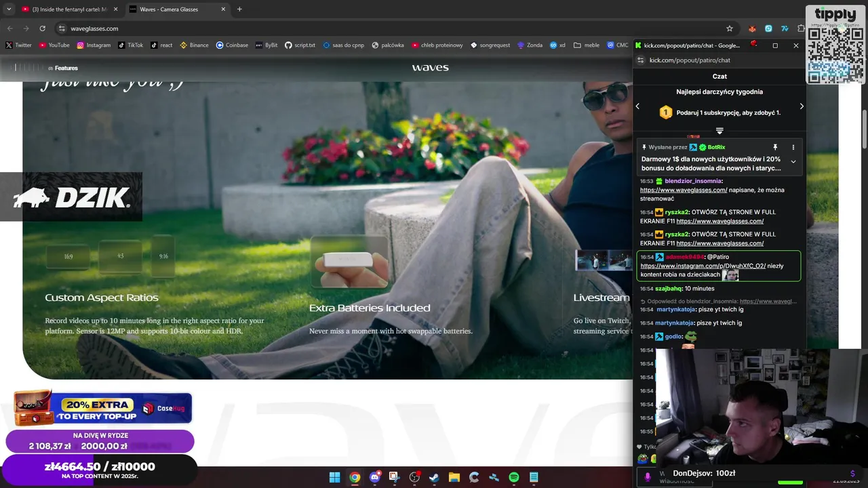This screenshot has height=488, width=868.
Task: Pin icon on BotRix pinned message
Action: tap(775, 147)
